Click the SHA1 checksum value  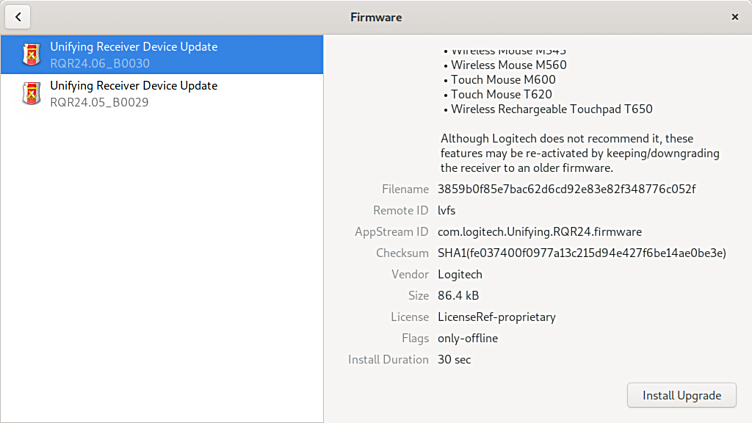click(581, 253)
